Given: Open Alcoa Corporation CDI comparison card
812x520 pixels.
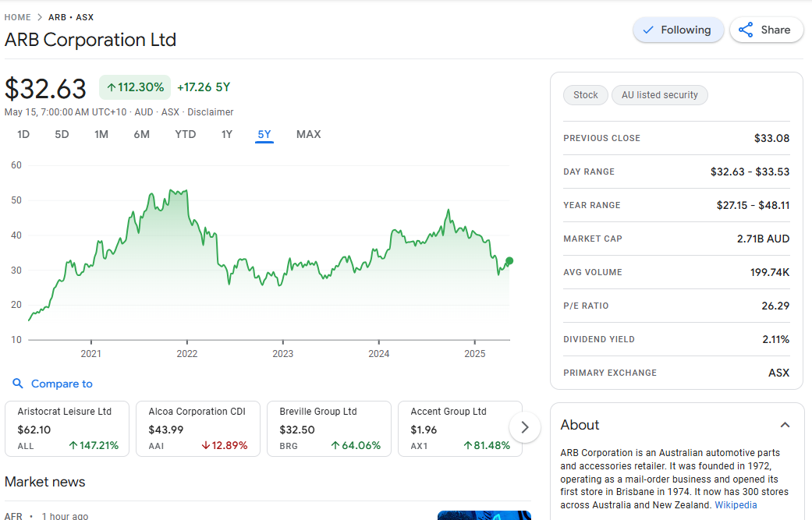Looking at the screenshot, I should tap(199, 429).
